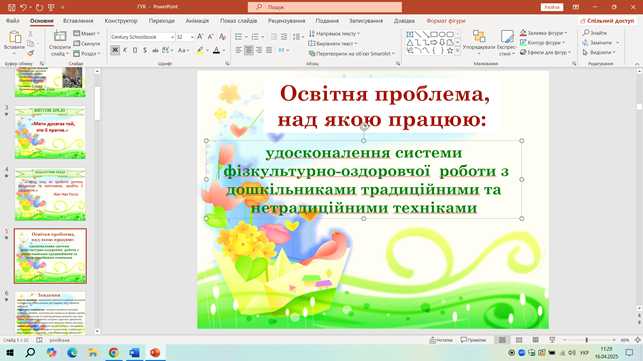Open Quick Styles (Експрес-стилі) gallery icon
Screen dimensions: 643x361
point(507,37)
